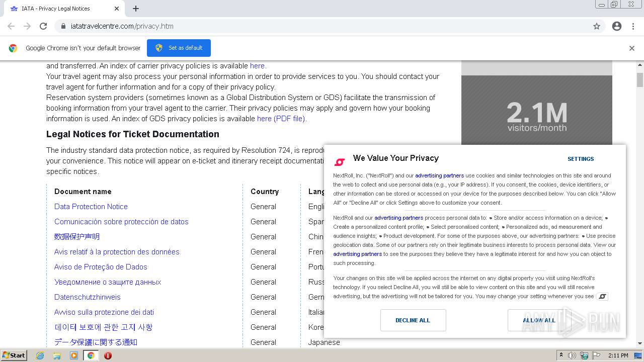Click the Country column header
Viewport: 644px width, 362px height.
tap(265, 192)
